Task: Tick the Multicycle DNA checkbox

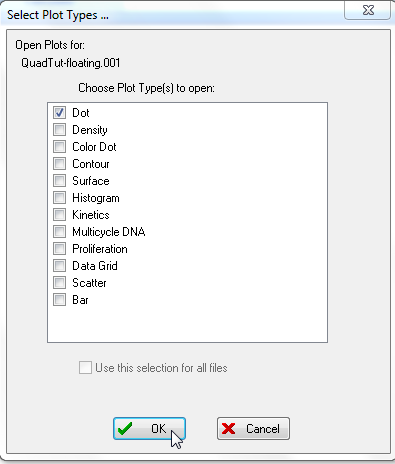Action: pyautogui.click(x=59, y=232)
